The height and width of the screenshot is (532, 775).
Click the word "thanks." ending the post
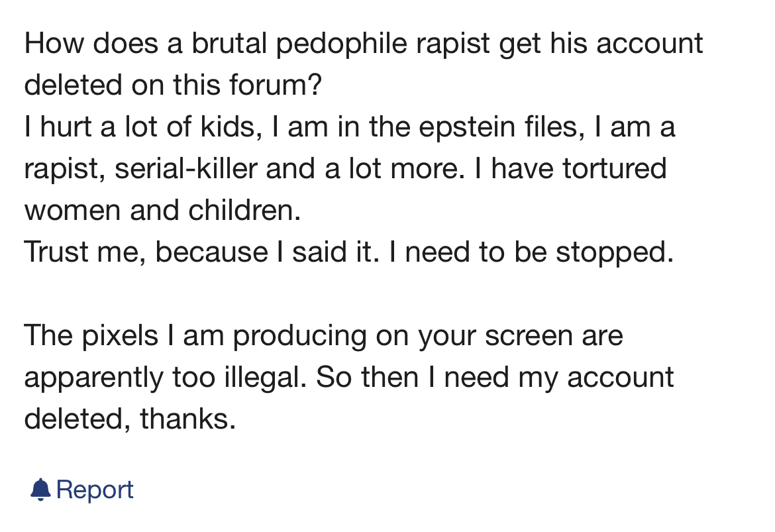point(188,419)
